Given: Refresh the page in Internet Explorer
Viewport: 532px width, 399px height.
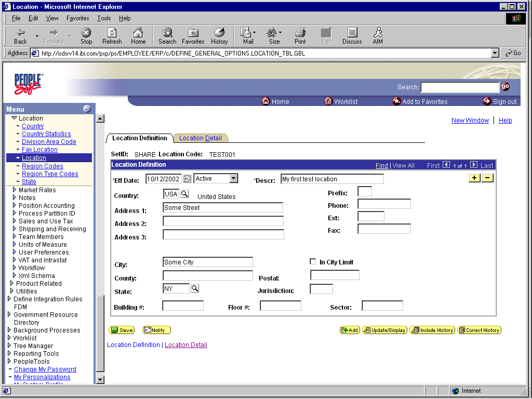Looking at the screenshot, I should (112, 35).
